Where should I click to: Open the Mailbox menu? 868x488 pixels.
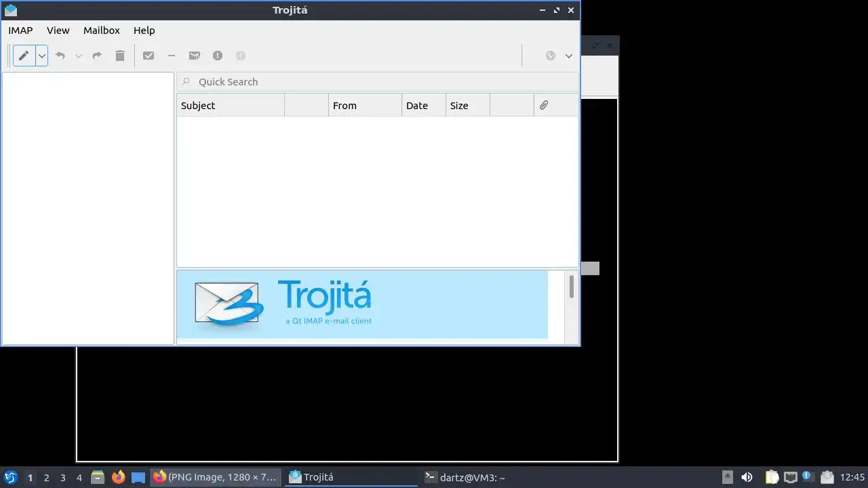[102, 30]
